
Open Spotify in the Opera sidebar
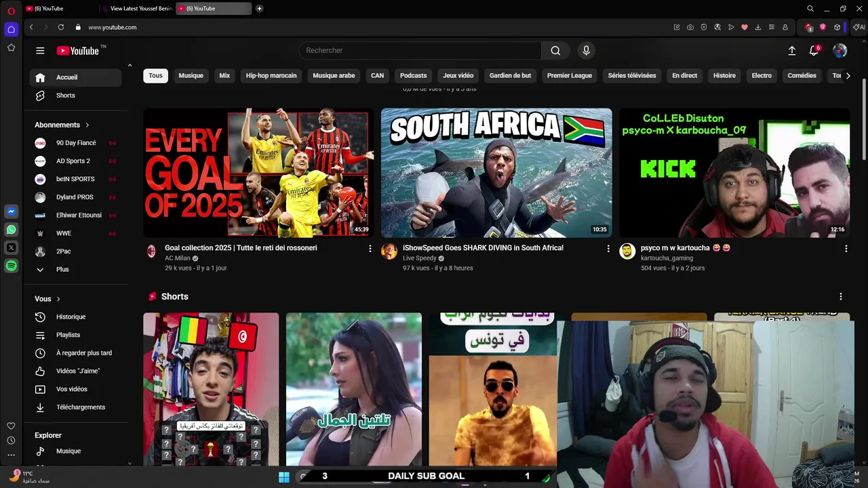(x=11, y=266)
